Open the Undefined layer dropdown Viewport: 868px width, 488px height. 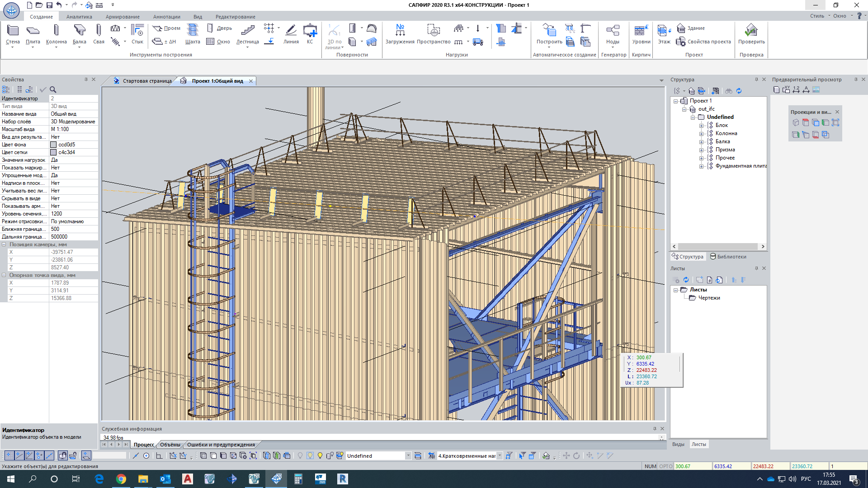(408, 456)
